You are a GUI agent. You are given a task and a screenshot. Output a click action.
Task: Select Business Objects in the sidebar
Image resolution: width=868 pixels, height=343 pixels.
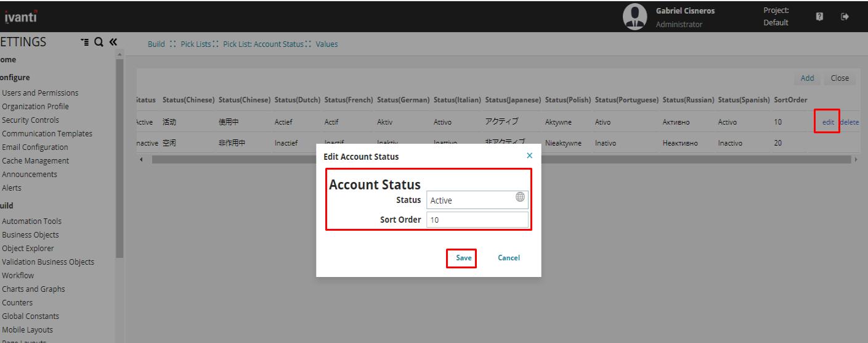click(x=30, y=235)
